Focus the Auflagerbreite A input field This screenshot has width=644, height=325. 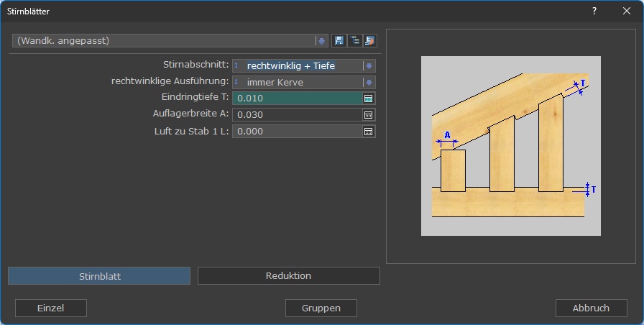click(x=297, y=115)
